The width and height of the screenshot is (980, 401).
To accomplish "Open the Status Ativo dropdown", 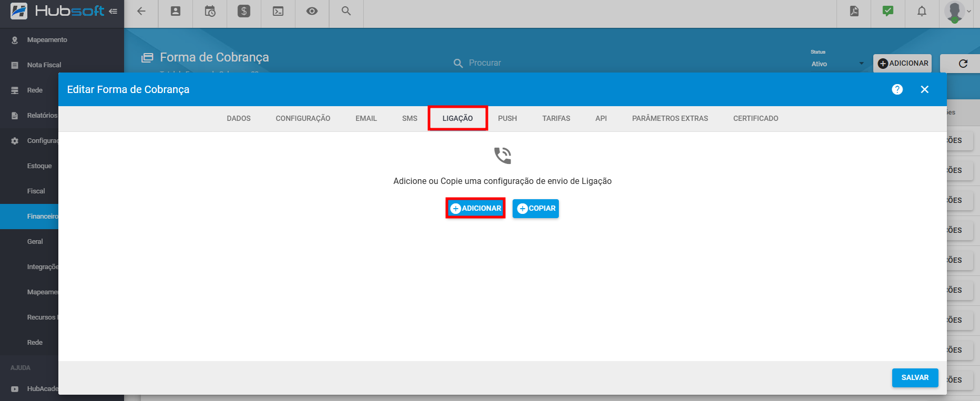I will click(x=837, y=64).
